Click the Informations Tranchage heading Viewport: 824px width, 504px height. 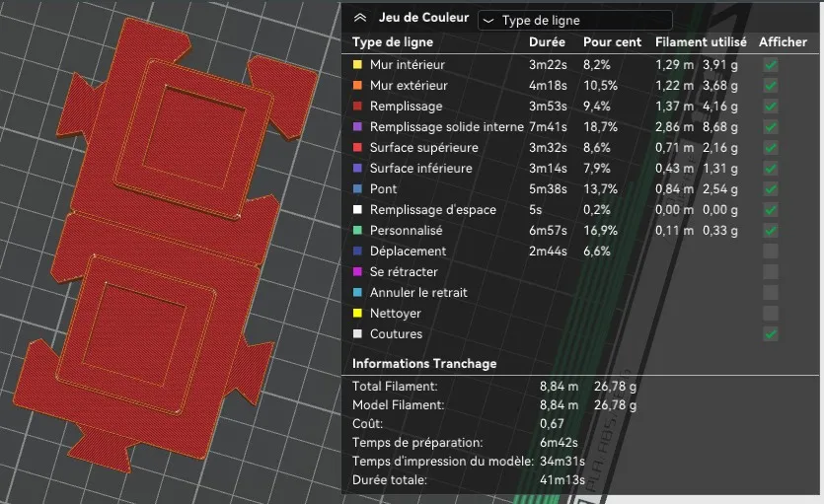pyautogui.click(x=424, y=363)
